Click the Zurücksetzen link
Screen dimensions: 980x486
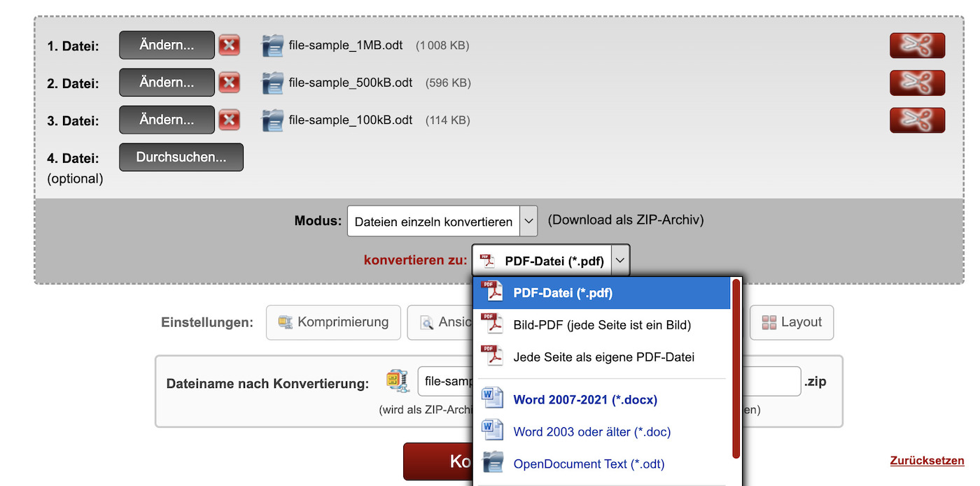927,460
